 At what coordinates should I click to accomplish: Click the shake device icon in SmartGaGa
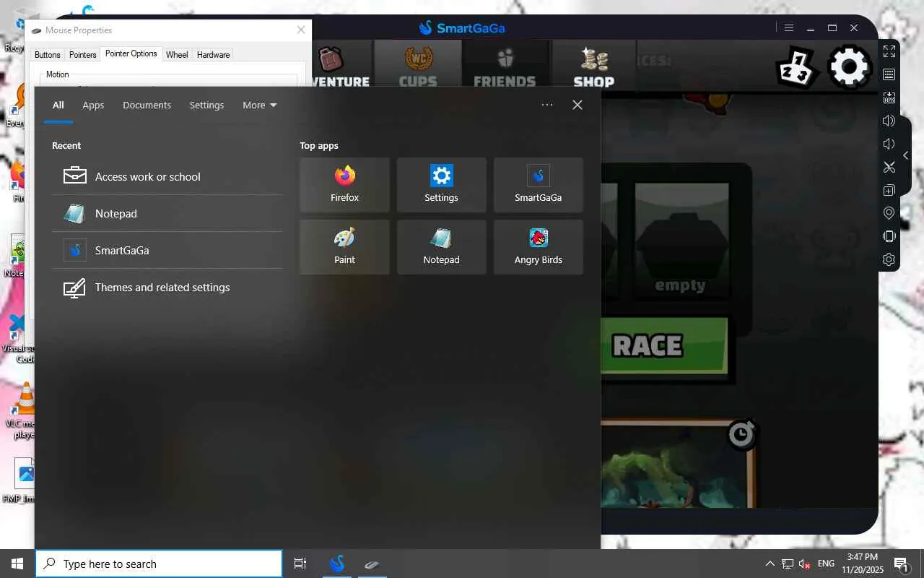click(889, 236)
